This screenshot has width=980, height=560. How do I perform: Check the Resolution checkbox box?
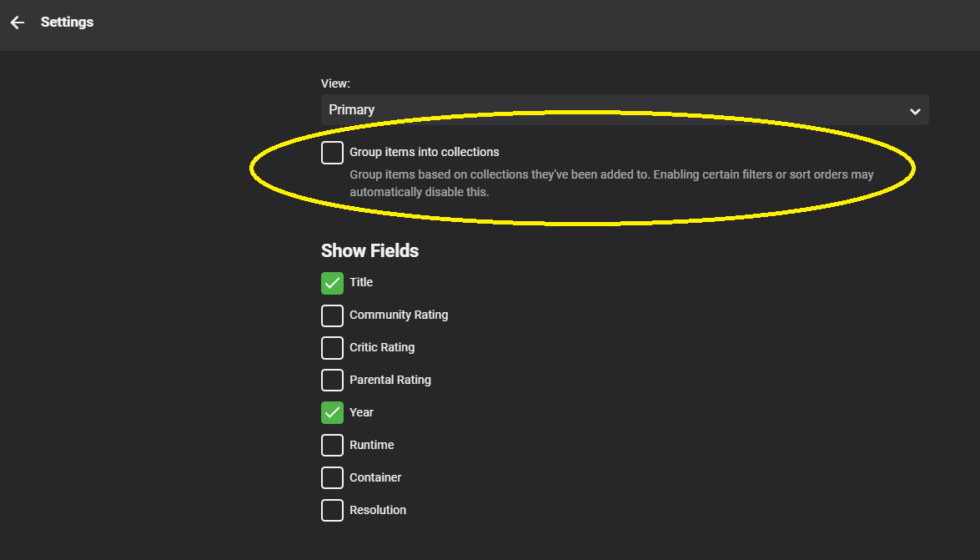coord(332,511)
